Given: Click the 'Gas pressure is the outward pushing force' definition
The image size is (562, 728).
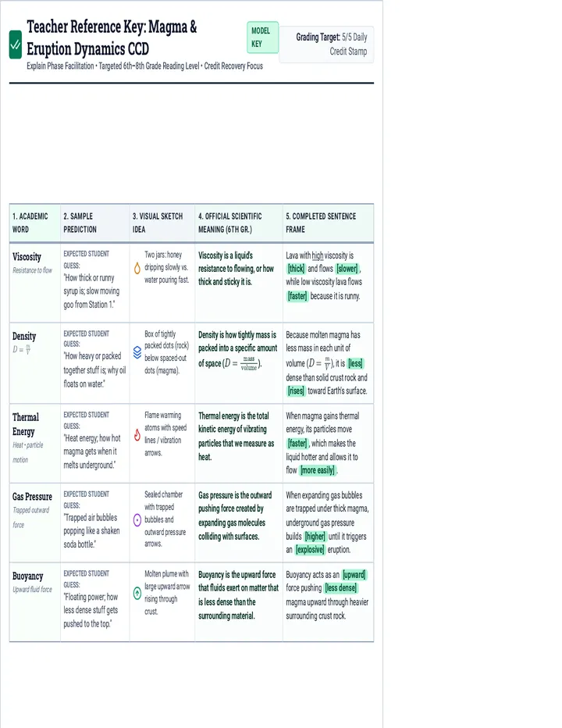Looking at the screenshot, I should pos(235,516).
